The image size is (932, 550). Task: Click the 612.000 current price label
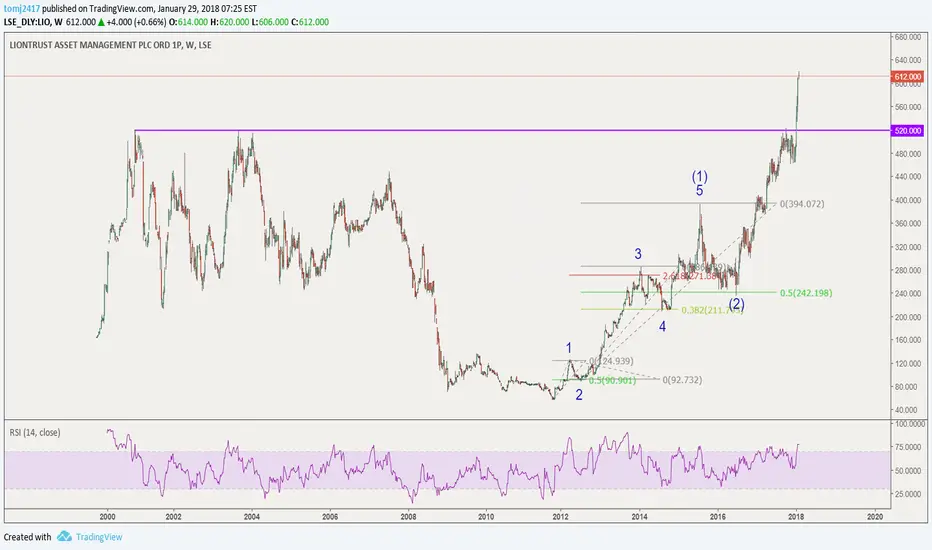pos(908,77)
